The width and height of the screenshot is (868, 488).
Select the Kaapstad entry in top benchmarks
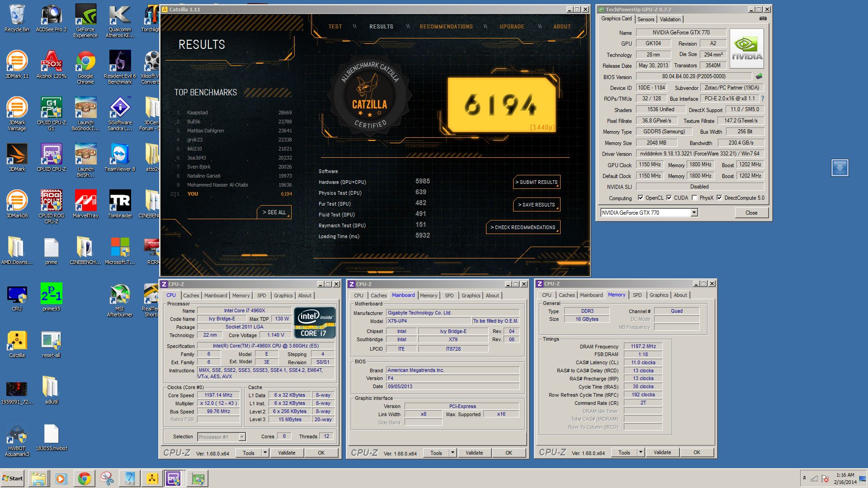pyautogui.click(x=233, y=113)
